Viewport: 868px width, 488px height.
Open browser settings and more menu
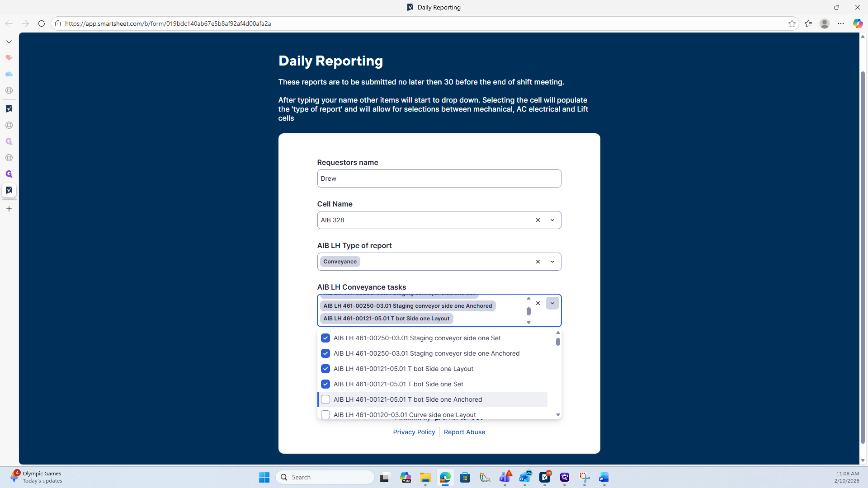[x=840, y=23]
